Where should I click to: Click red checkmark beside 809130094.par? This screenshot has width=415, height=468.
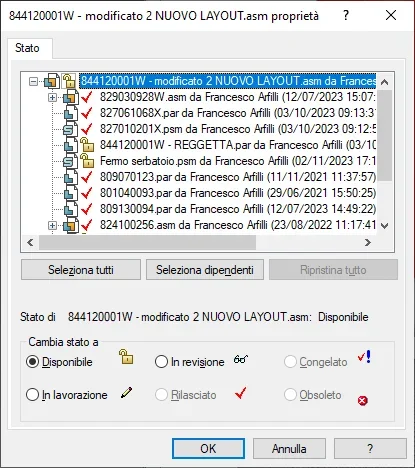pos(87,209)
